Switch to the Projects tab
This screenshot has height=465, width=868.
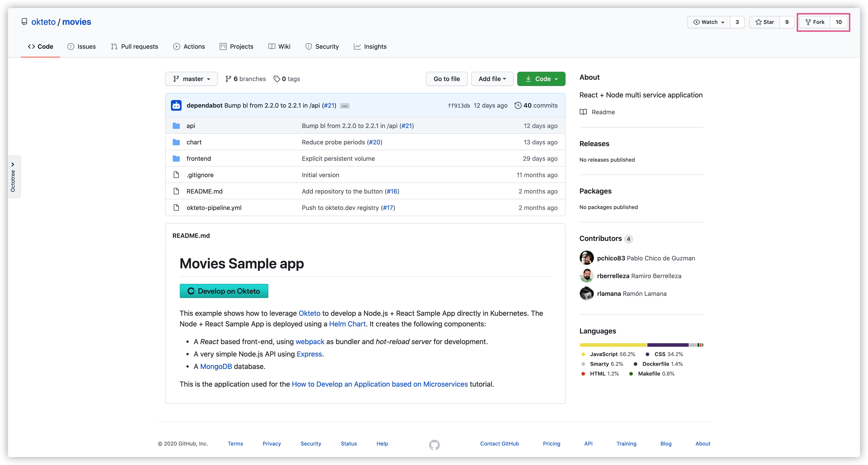click(x=236, y=46)
